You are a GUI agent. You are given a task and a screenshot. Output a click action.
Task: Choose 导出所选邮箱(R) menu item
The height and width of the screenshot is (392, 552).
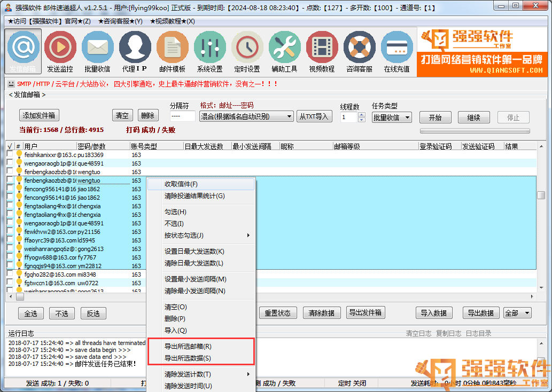(x=201, y=346)
